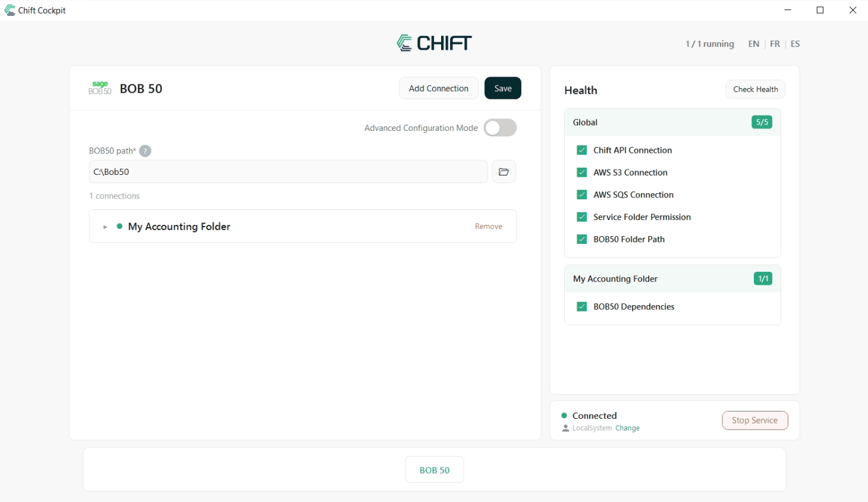
Task: Click the 'BOB50 path*' field label
Action: pyautogui.click(x=112, y=151)
